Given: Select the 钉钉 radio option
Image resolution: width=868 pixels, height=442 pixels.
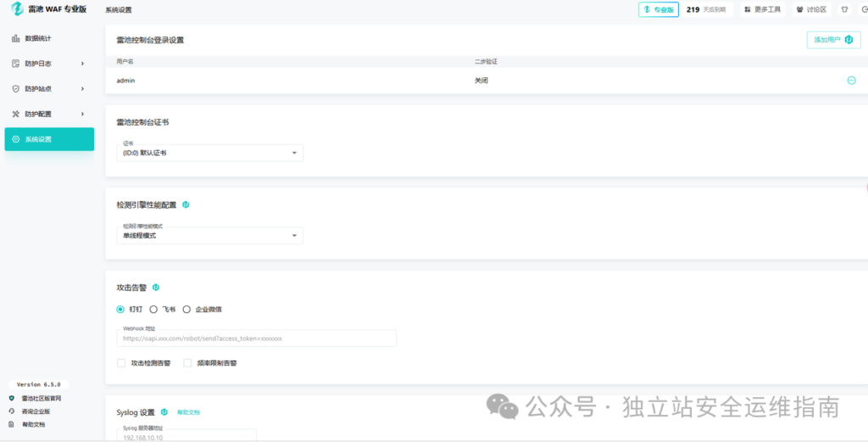Looking at the screenshot, I should pyautogui.click(x=120, y=309).
